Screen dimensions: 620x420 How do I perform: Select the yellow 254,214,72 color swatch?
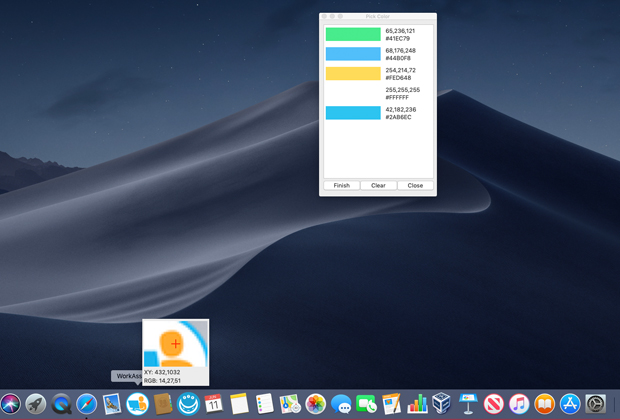coord(353,74)
